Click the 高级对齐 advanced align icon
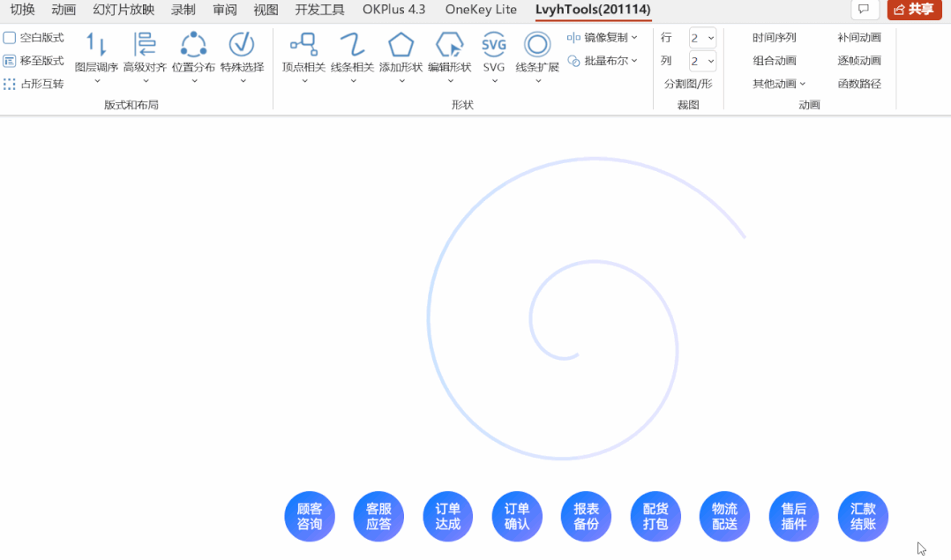This screenshot has height=560, width=951. click(x=145, y=44)
